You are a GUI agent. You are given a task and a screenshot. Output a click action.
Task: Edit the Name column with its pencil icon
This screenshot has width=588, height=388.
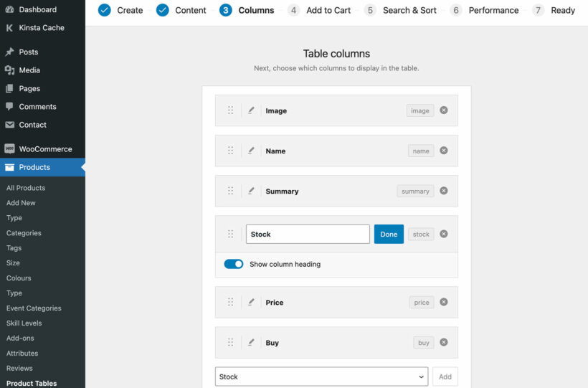click(251, 151)
